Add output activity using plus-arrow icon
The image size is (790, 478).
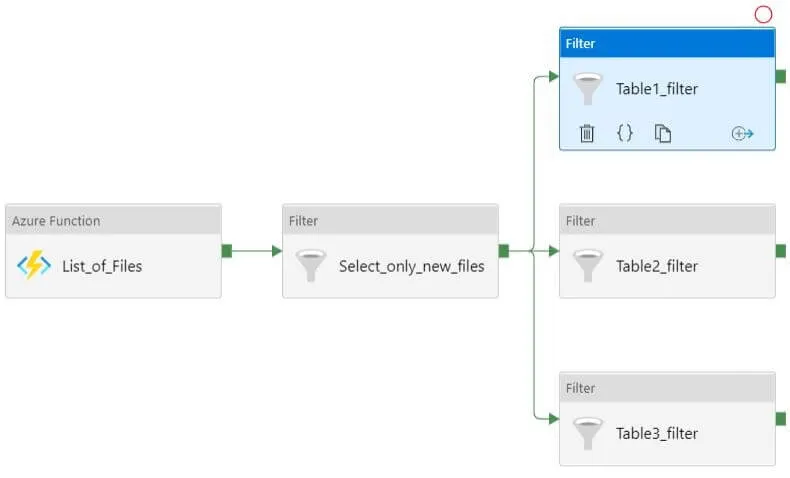coord(742,133)
